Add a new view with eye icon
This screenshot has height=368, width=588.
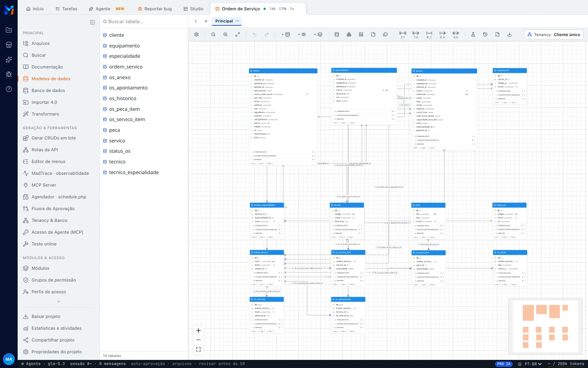(x=302, y=35)
